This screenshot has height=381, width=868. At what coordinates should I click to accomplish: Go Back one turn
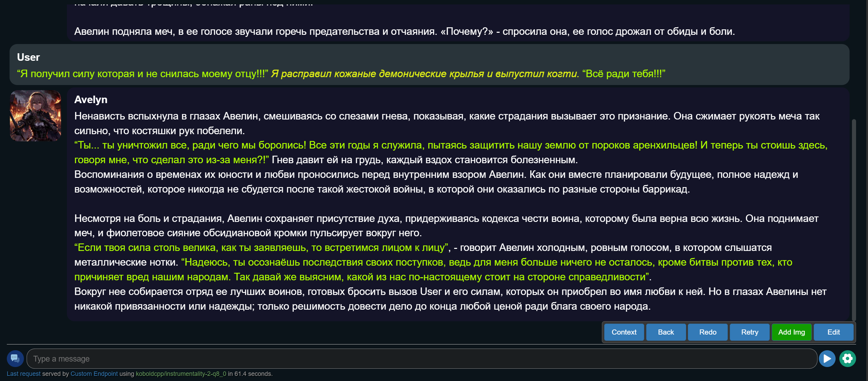[x=666, y=332]
